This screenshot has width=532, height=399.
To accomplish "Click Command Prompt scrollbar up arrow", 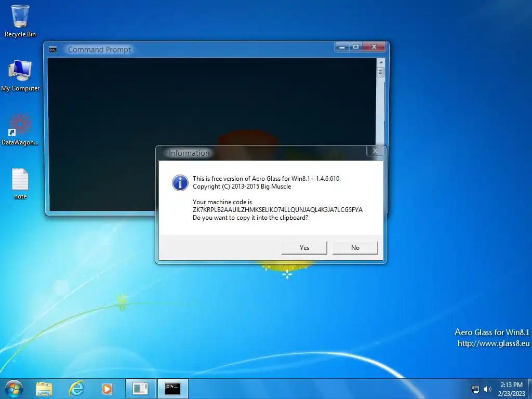I will click(381, 62).
